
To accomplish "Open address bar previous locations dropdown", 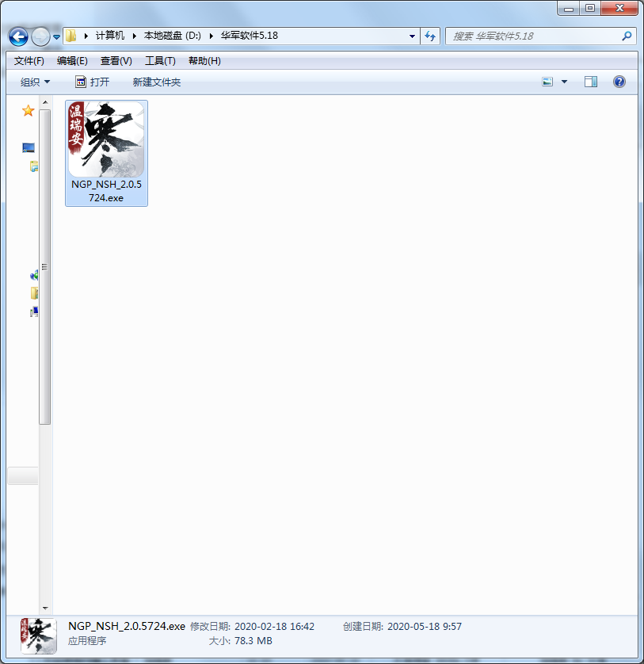I will pos(412,36).
